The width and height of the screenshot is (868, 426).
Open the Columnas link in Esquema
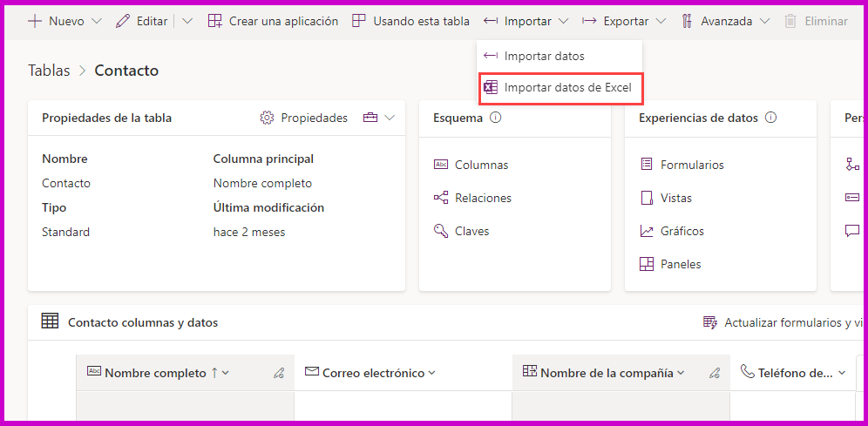[481, 165]
